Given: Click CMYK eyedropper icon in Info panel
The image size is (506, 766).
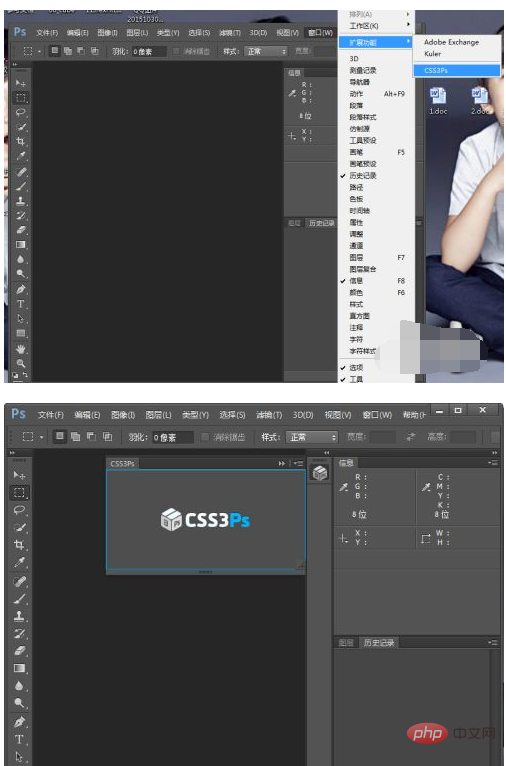Looking at the screenshot, I should [x=426, y=487].
